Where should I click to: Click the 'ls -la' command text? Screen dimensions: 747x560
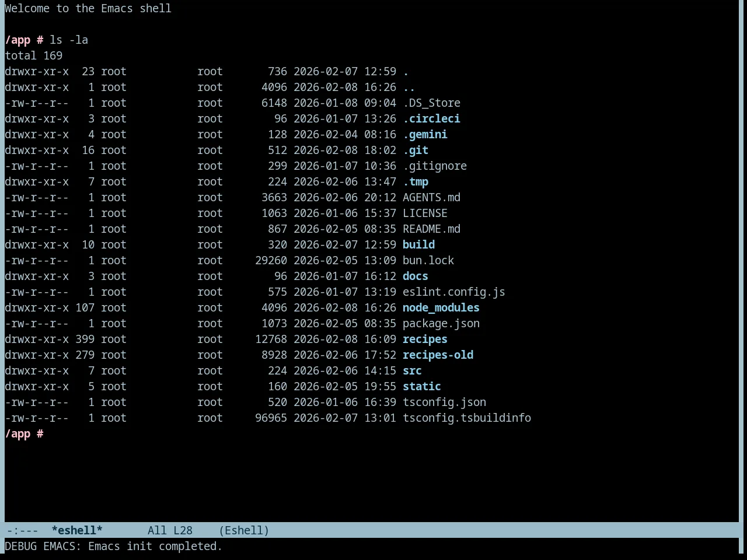[x=69, y=40]
